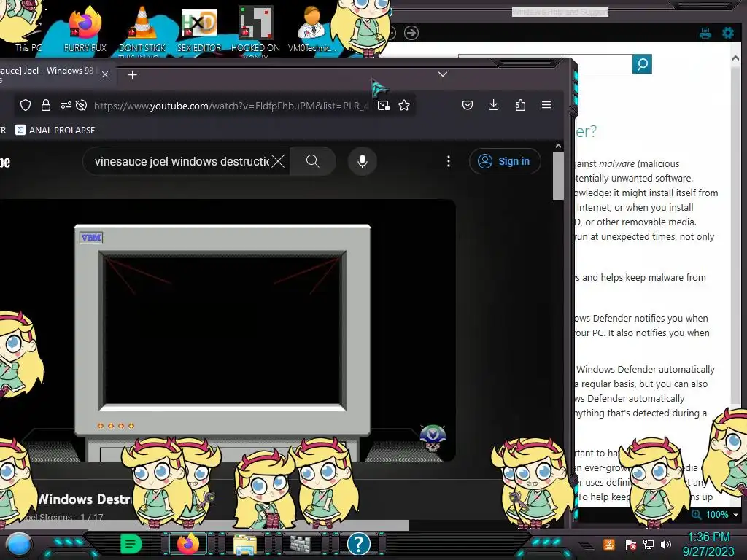Open the This PC desktop icon
Screen dimensions: 747x560
coord(28,28)
